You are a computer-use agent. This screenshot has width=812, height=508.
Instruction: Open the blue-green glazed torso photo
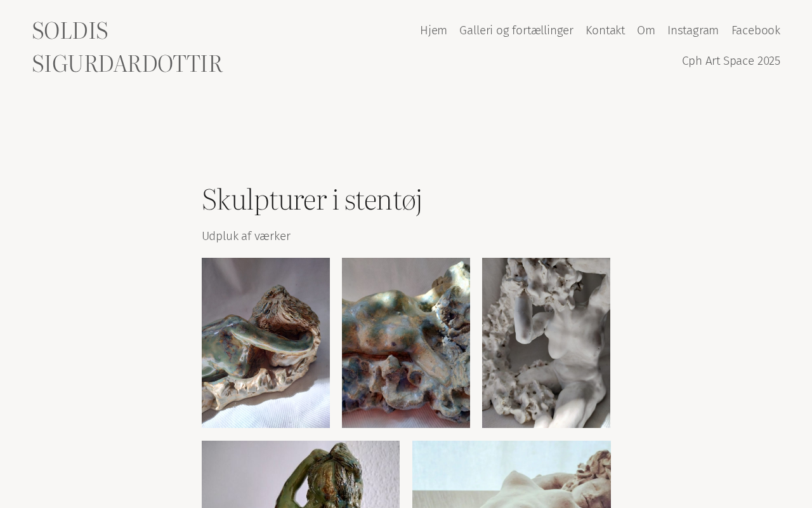[406, 343]
